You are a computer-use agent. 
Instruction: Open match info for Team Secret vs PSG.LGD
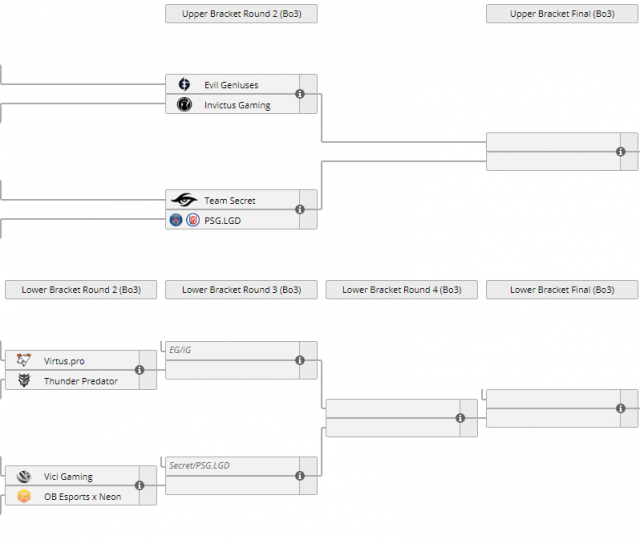300,210
